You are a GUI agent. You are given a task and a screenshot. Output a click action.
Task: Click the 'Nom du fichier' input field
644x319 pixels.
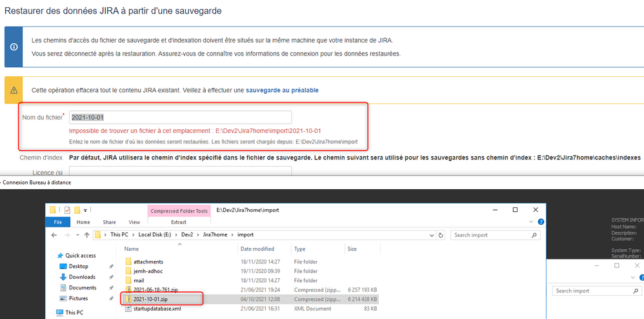click(180, 117)
